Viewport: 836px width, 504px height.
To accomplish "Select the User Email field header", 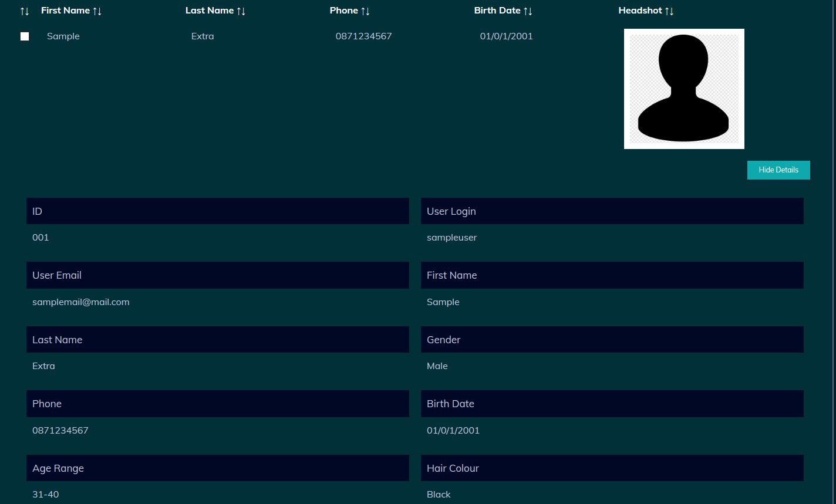I will (x=217, y=275).
